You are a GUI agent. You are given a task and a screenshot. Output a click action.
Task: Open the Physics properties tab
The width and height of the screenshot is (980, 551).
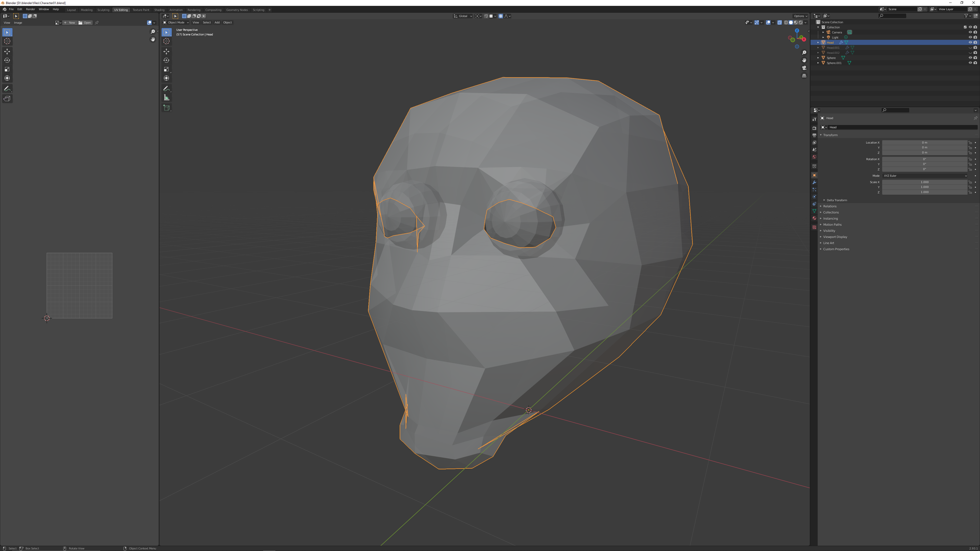pyautogui.click(x=814, y=197)
